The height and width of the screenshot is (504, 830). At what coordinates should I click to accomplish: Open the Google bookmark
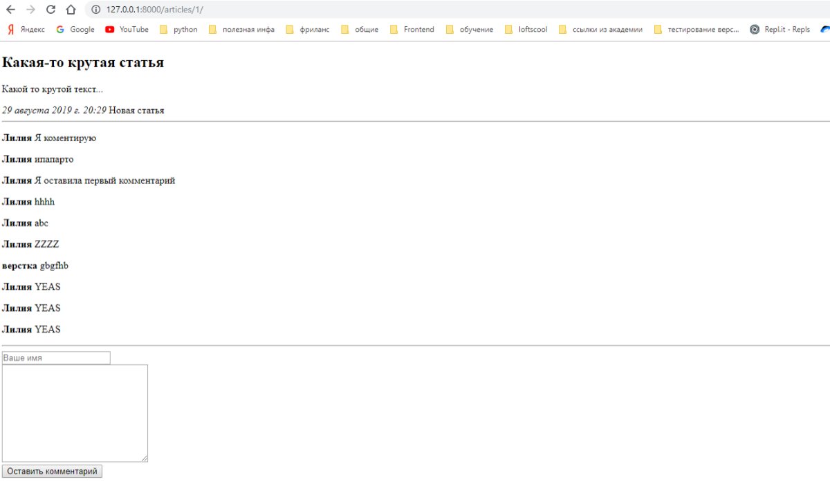click(75, 30)
